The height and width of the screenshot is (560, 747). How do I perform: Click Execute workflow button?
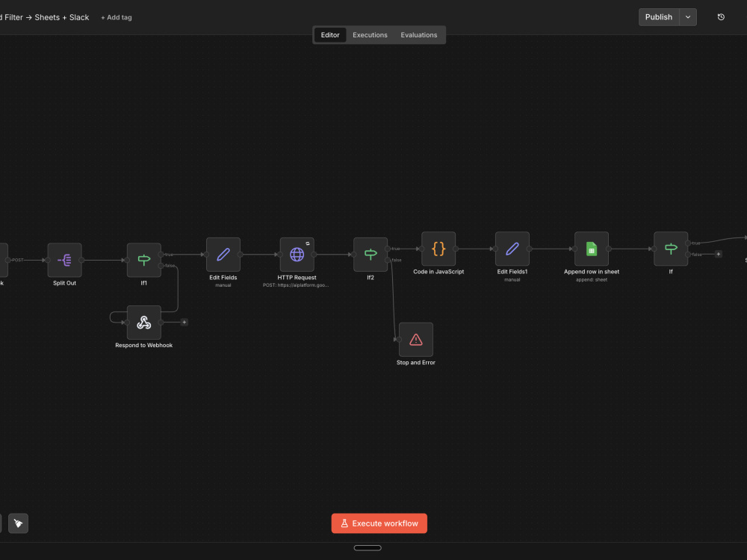[379, 523]
